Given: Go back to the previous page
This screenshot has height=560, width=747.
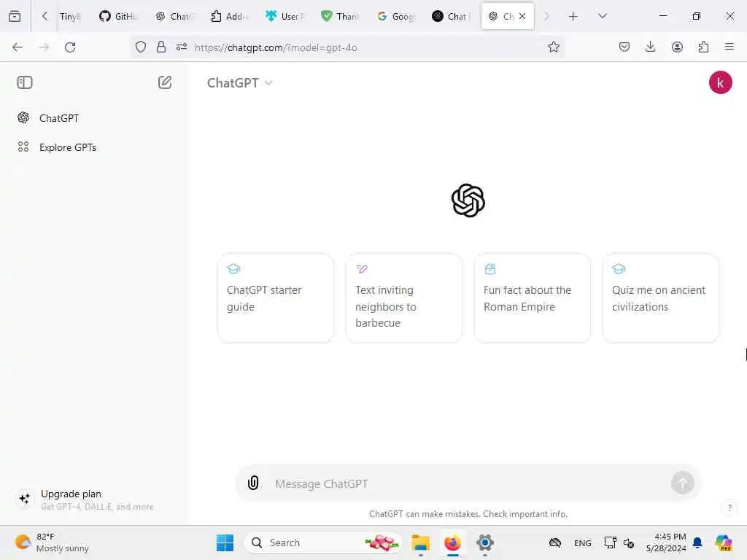Looking at the screenshot, I should click(x=18, y=47).
